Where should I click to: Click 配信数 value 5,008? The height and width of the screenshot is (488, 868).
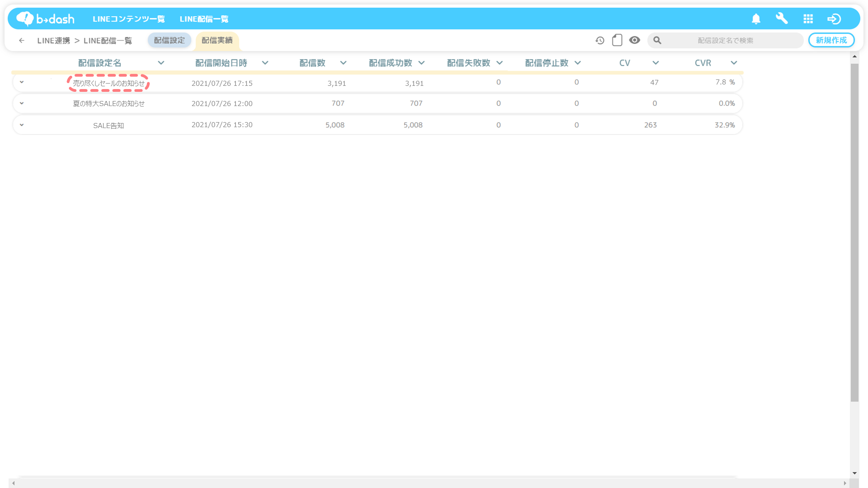[335, 125]
